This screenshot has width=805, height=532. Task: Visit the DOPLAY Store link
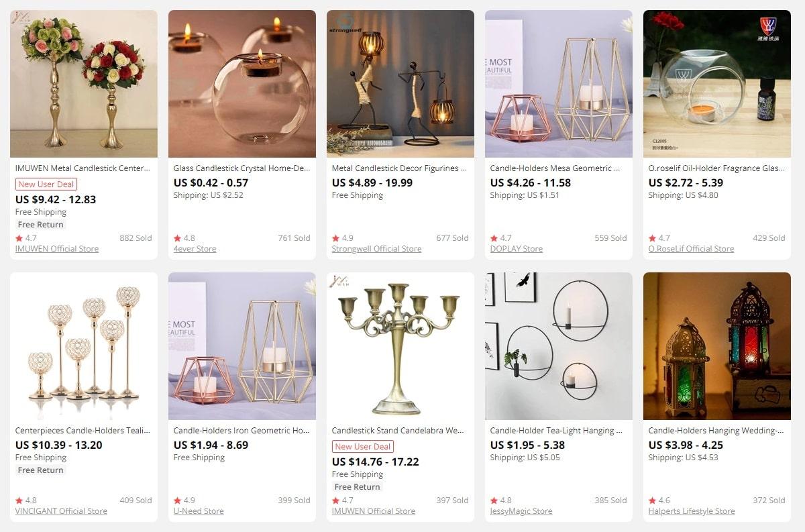[516, 249]
